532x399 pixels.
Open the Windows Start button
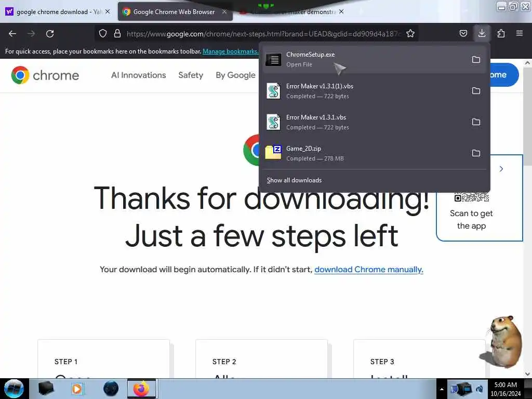[14, 389]
